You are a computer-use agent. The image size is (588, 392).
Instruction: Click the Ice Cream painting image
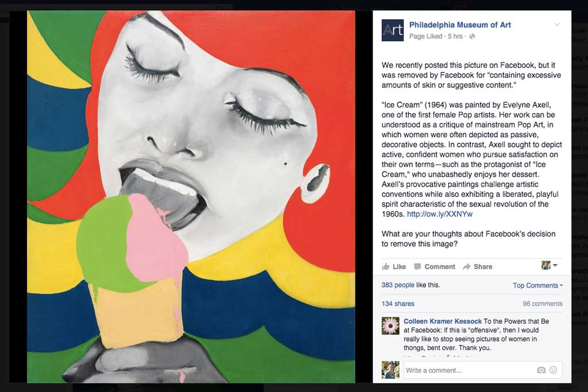click(191, 196)
